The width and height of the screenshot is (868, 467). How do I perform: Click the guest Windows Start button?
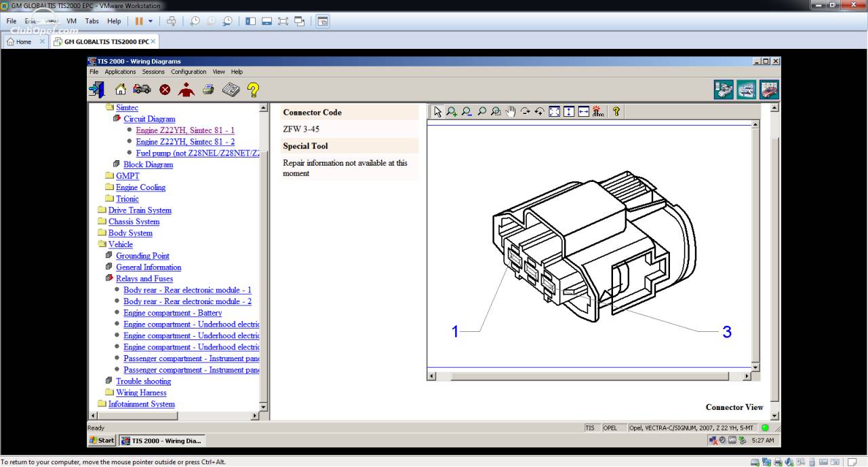pyautogui.click(x=102, y=441)
